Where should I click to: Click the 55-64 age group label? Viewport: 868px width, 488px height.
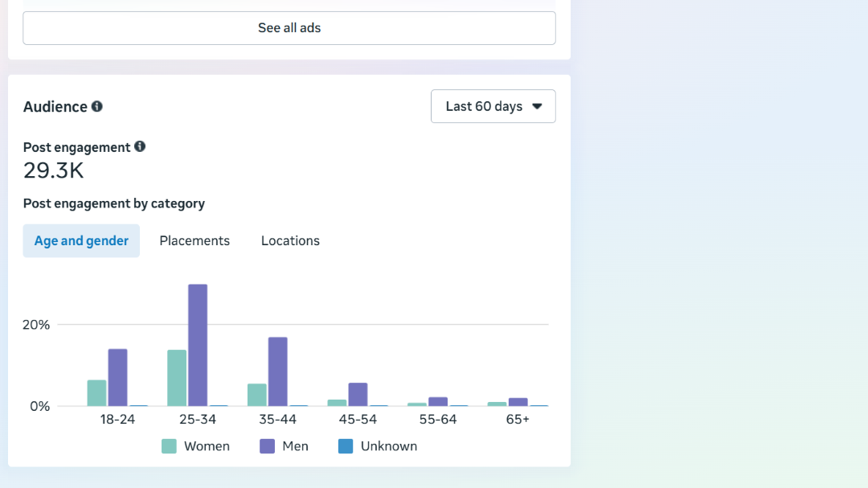click(x=438, y=420)
